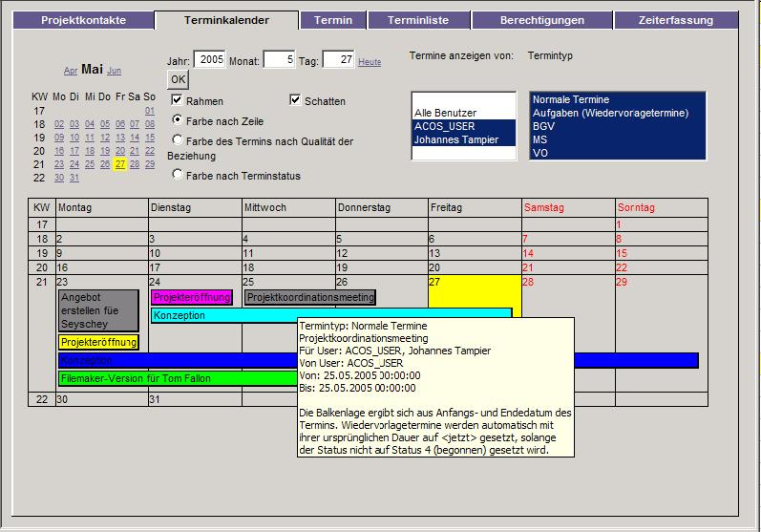Choose Normale Termine in Termintyp list
The height and width of the screenshot is (532, 761).
point(618,99)
